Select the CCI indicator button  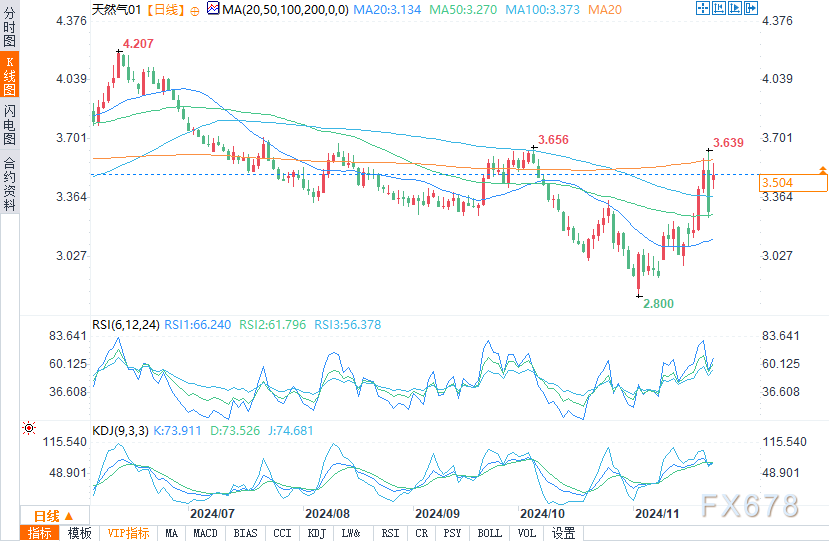(282, 533)
